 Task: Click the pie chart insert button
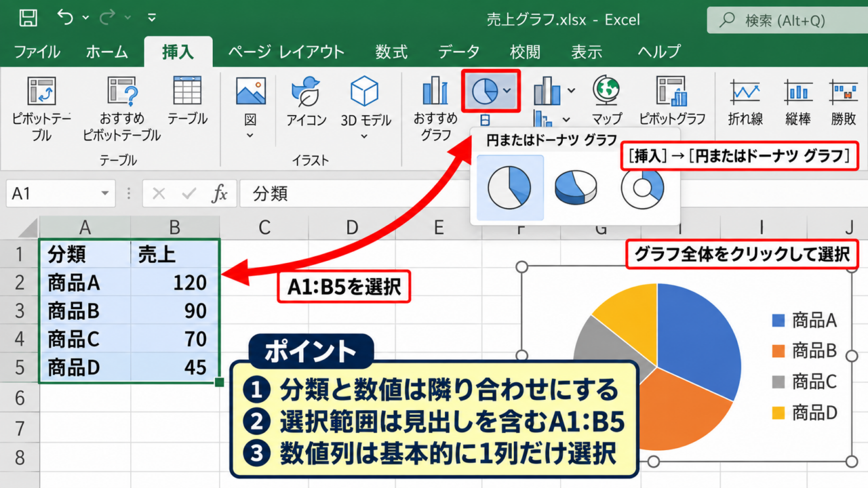click(491, 91)
